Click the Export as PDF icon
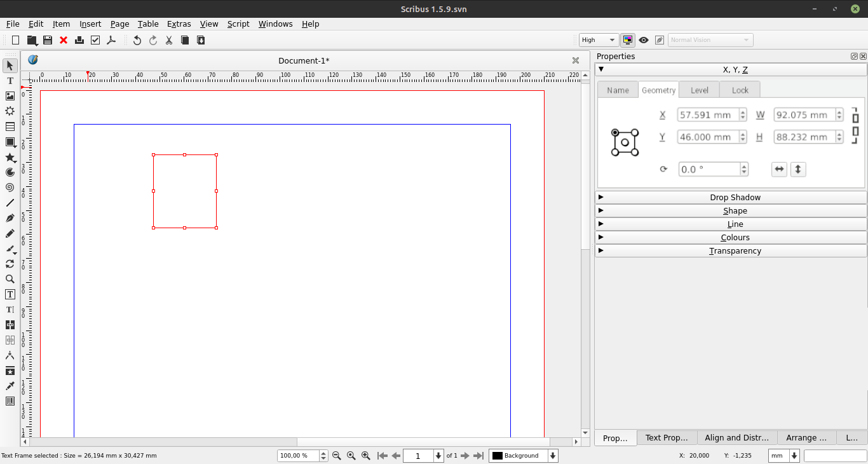The height and width of the screenshot is (464, 868). [x=111, y=40]
